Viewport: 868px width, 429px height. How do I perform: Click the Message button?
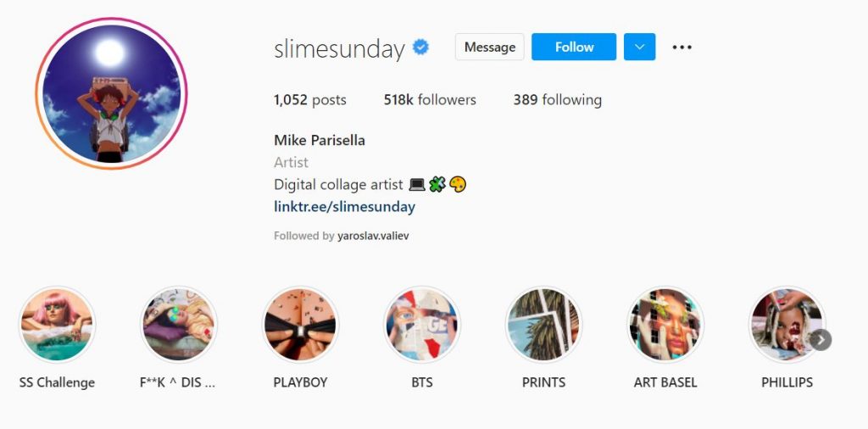pyautogui.click(x=489, y=47)
